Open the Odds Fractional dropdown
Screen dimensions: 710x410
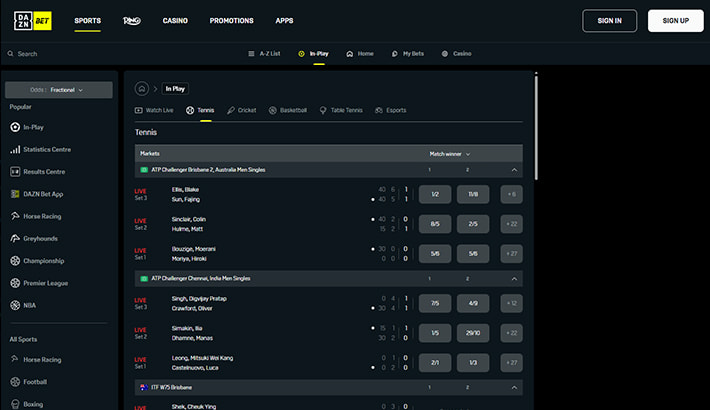tap(59, 90)
